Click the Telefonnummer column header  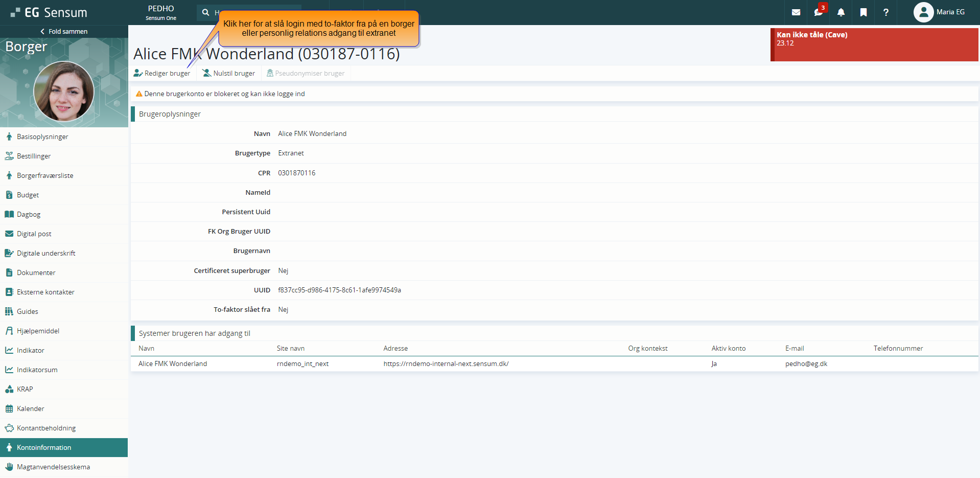(x=898, y=348)
